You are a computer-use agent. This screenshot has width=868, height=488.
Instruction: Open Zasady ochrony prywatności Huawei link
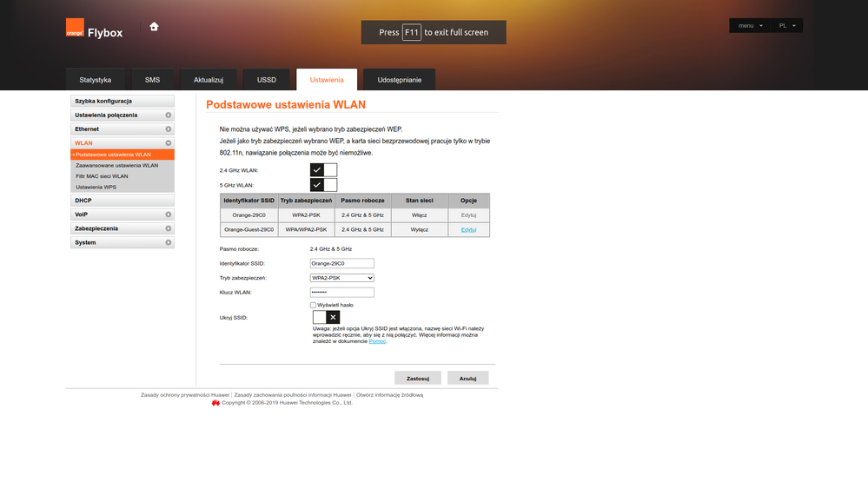tap(185, 395)
